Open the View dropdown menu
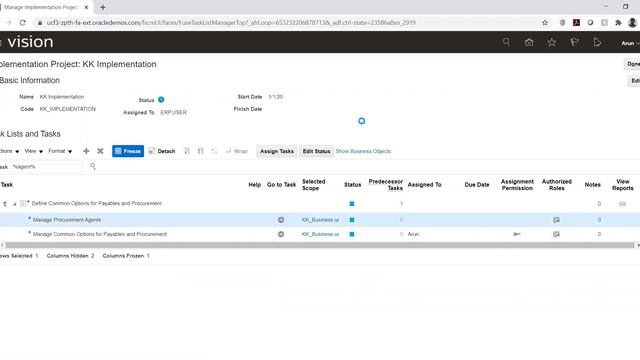 click(x=33, y=151)
